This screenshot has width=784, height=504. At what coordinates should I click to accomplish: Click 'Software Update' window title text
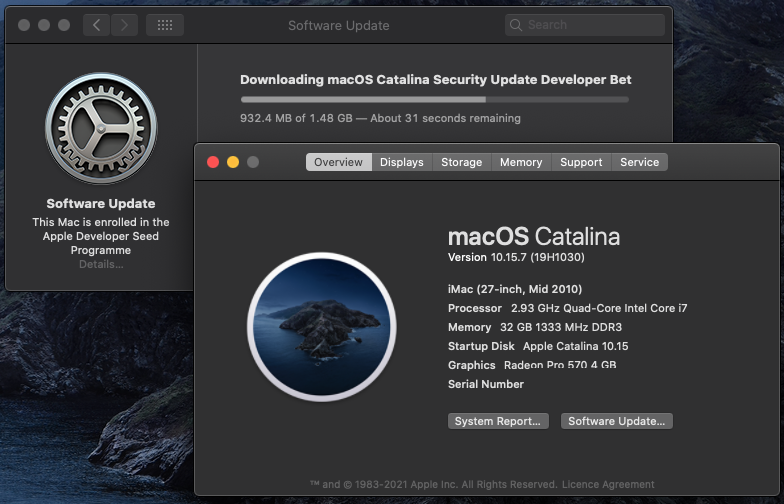click(x=338, y=26)
